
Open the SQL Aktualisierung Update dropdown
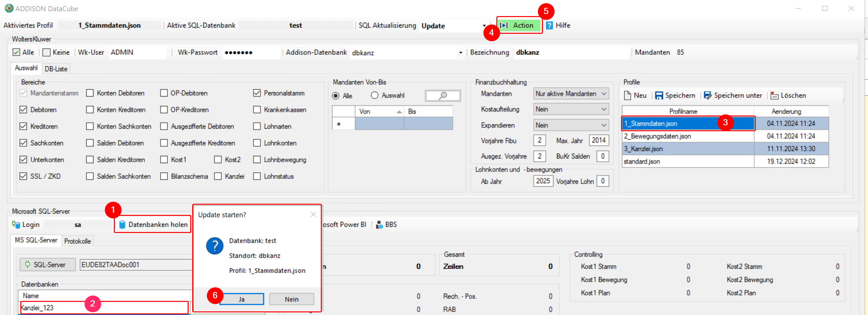(x=484, y=26)
